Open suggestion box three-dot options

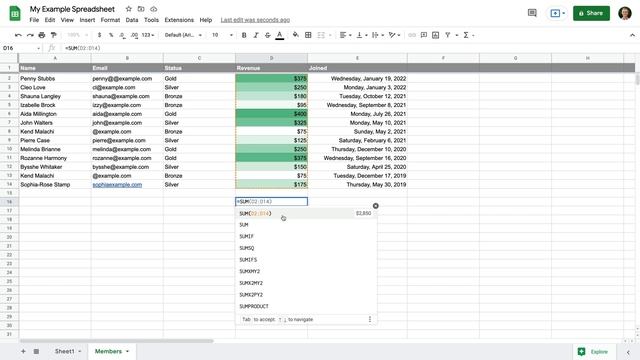(370, 319)
